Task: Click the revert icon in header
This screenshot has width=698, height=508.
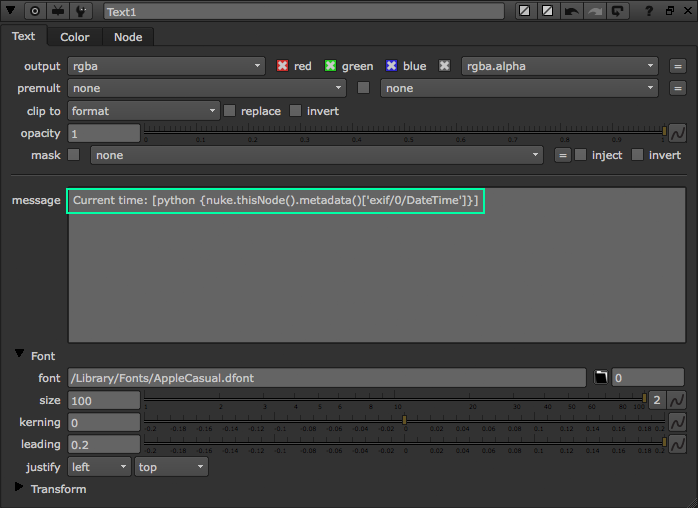Action: [619, 11]
